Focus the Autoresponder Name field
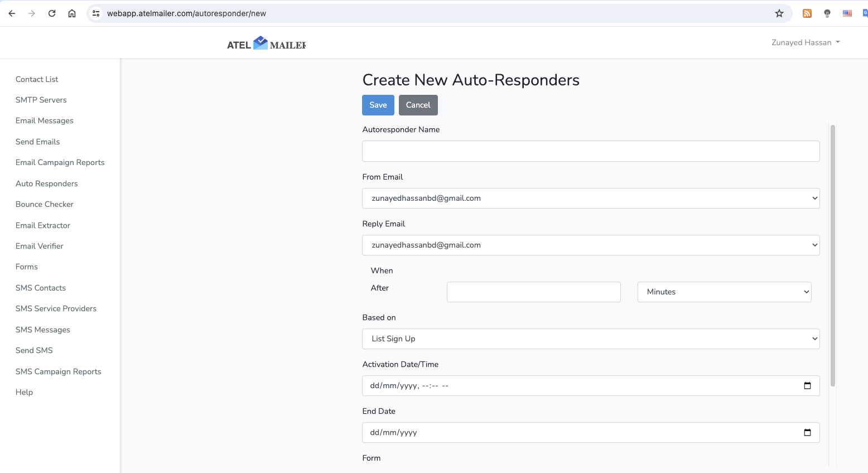Image resolution: width=868 pixels, height=473 pixels. [x=591, y=151]
